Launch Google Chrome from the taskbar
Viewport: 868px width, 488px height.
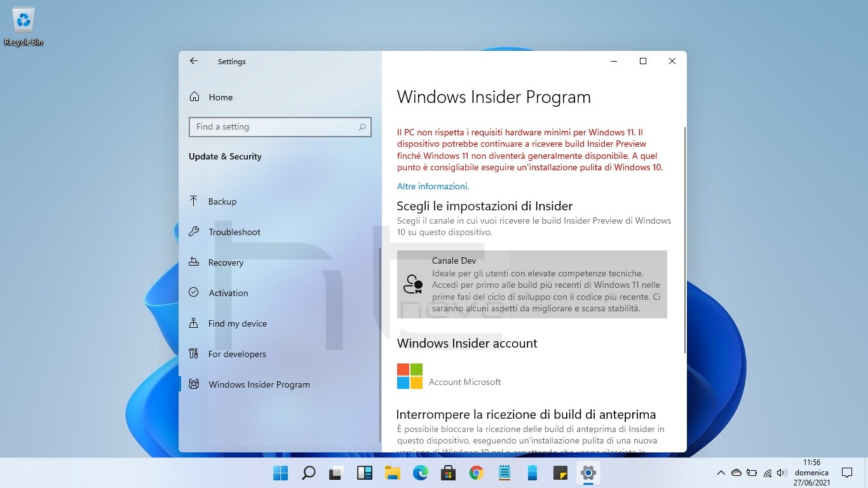click(476, 473)
